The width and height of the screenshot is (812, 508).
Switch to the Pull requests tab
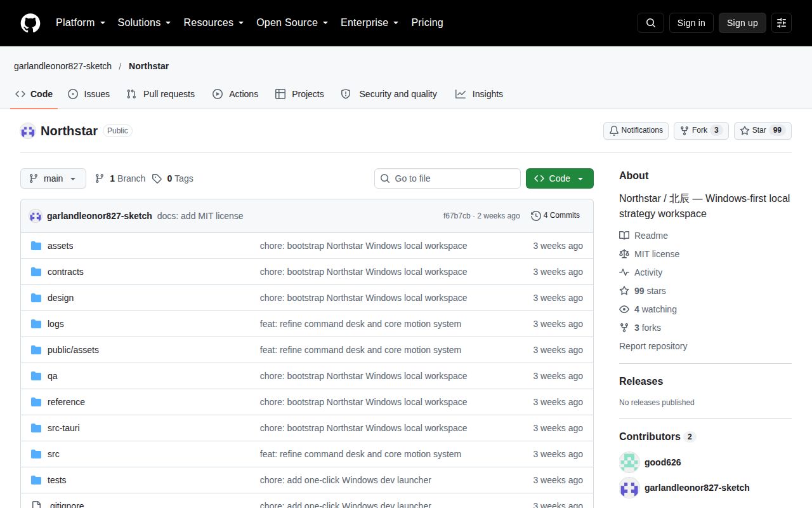160,94
